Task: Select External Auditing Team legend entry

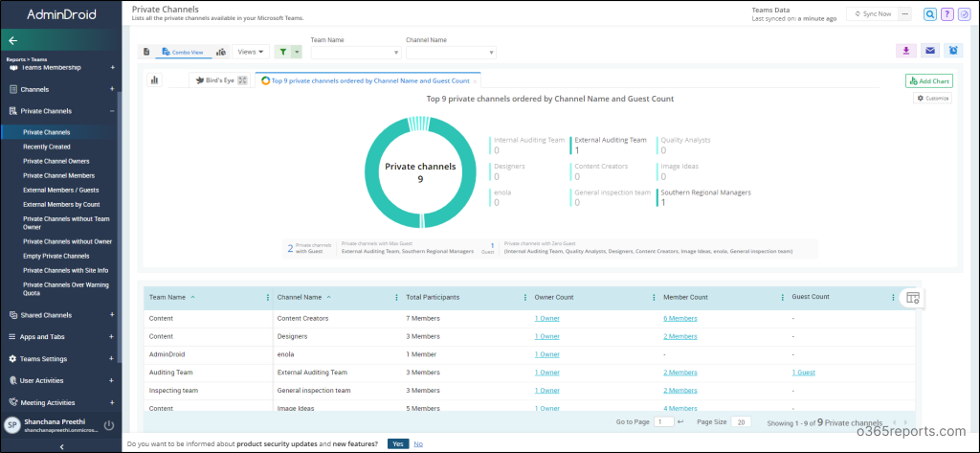Action: pyautogui.click(x=609, y=145)
